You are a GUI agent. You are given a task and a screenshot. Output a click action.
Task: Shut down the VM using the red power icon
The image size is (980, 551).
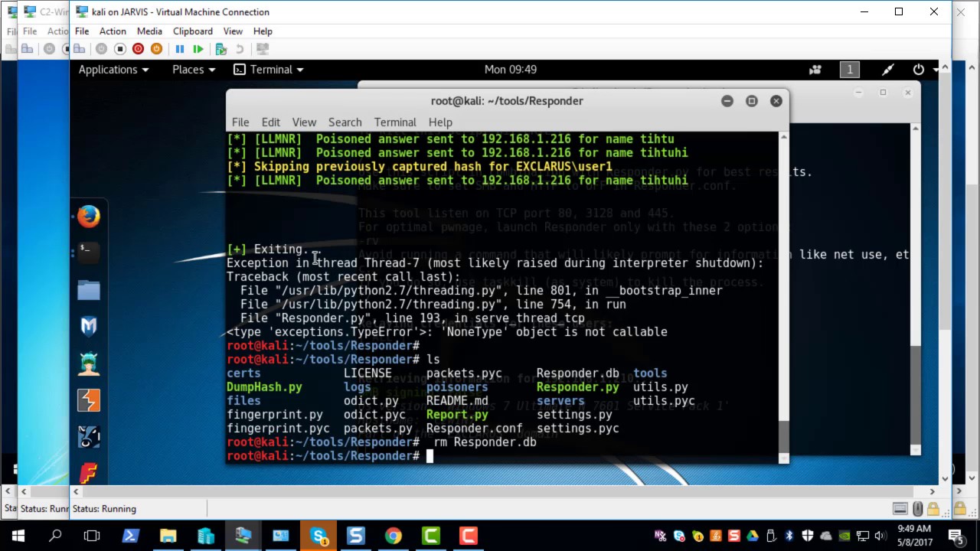click(x=138, y=49)
